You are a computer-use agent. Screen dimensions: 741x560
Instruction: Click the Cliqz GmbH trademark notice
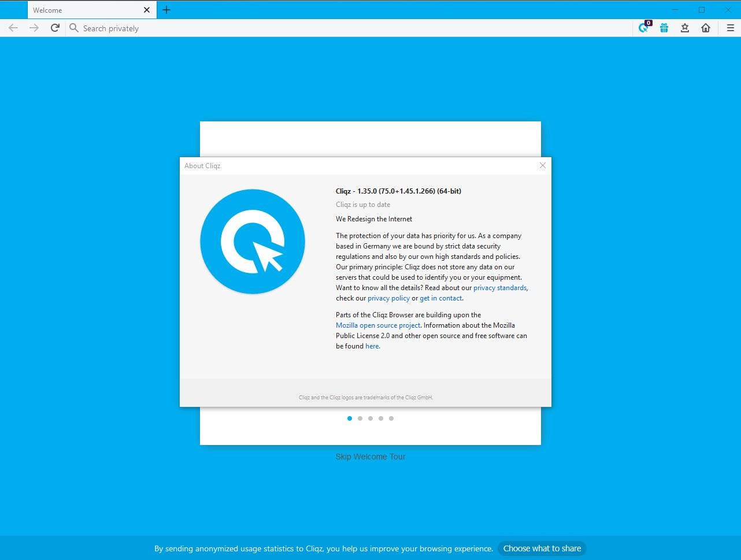tap(366, 398)
